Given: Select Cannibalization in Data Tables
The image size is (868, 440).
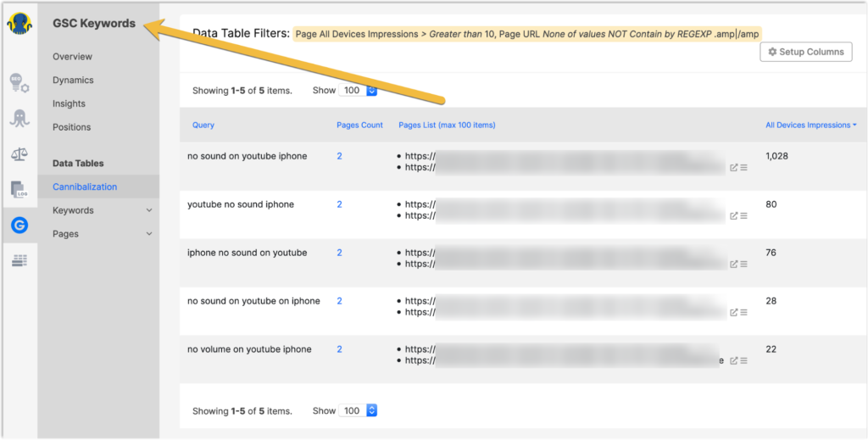Looking at the screenshot, I should 85,187.
